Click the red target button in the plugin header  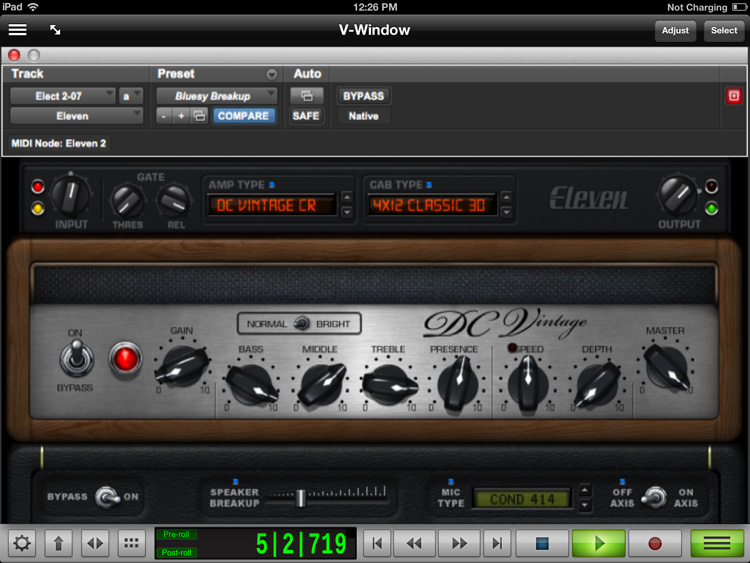coord(733,96)
